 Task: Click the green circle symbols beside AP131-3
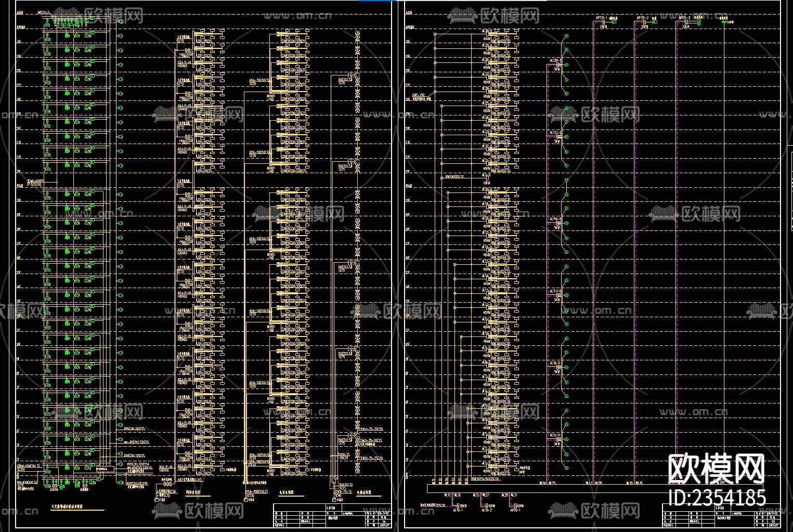click(699, 22)
